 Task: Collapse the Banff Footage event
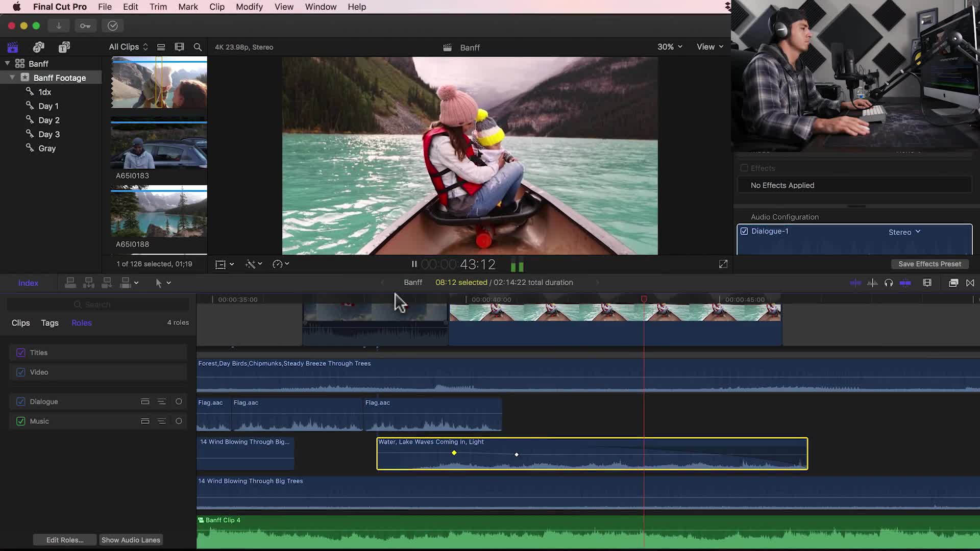(x=12, y=78)
